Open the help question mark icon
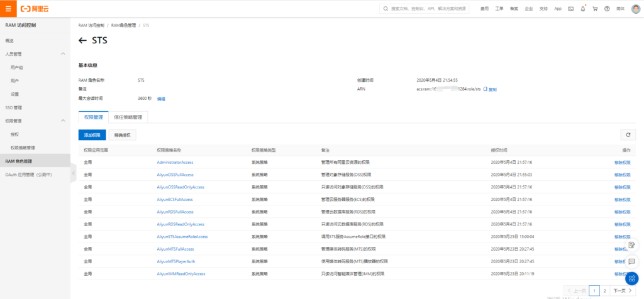The image size is (644, 299). 607,9
